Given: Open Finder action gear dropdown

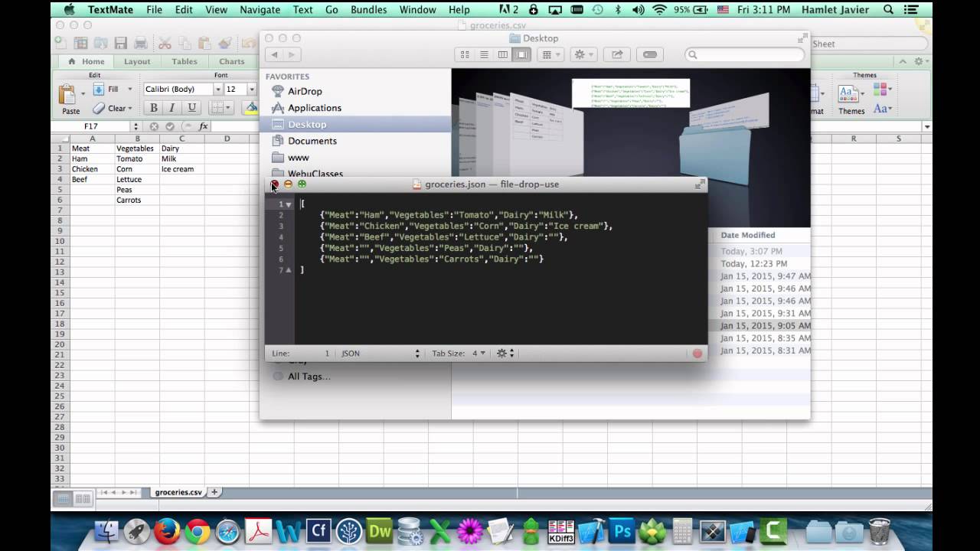Looking at the screenshot, I should pos(583,54).
